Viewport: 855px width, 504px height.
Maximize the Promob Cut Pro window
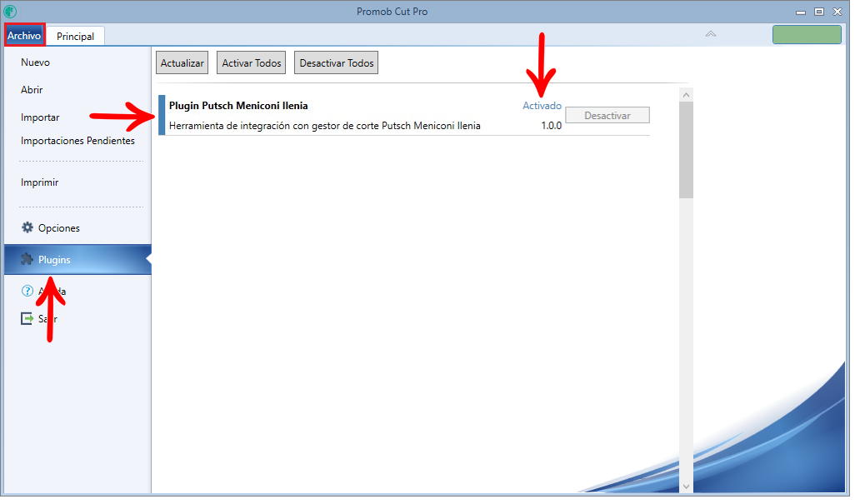819,12
